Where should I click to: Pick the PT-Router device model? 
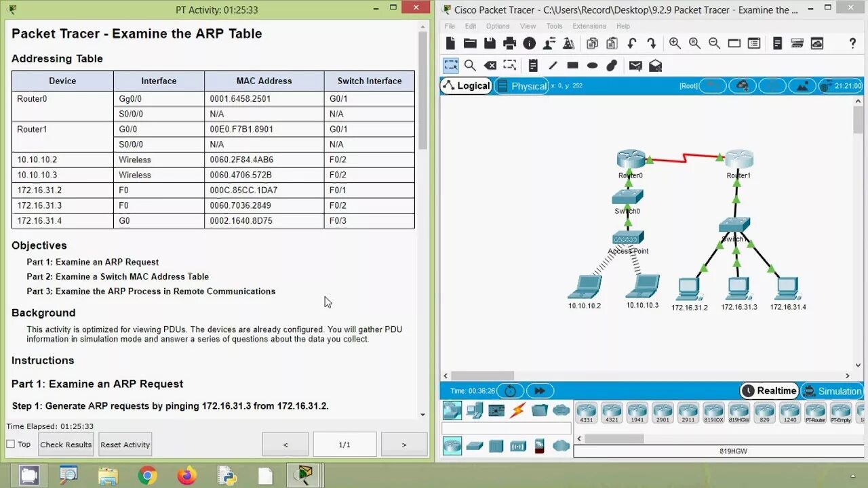(815, 413)
